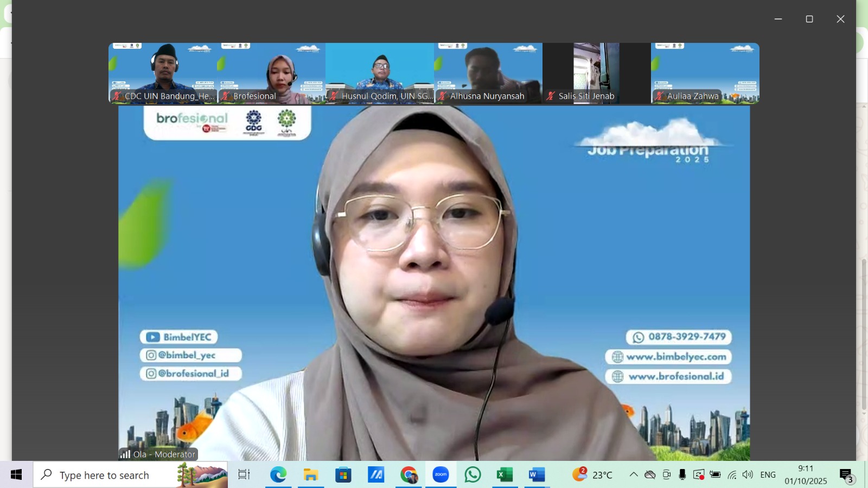Launch WhatsApp from the taskbar
This screenshot has height=488, width=868.
[x=473, y=475]
